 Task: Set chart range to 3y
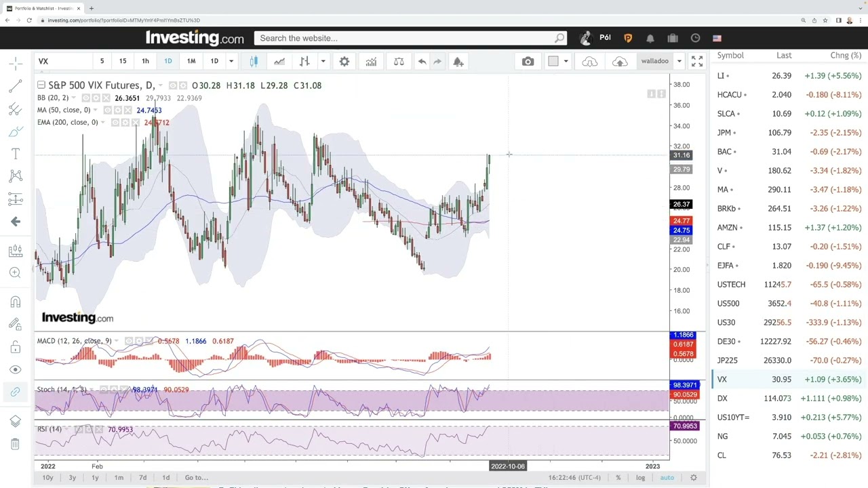click(72, 478)
